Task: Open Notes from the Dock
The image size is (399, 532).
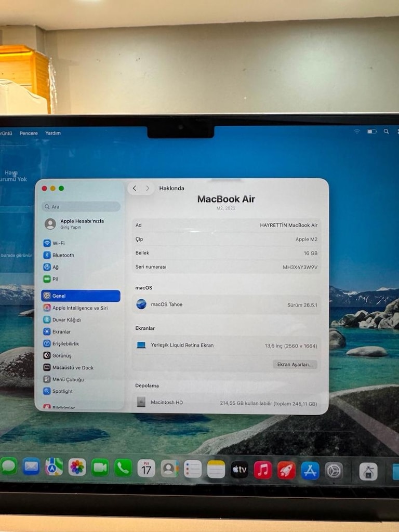Action: pyautogui.click(x=216, y=469)
